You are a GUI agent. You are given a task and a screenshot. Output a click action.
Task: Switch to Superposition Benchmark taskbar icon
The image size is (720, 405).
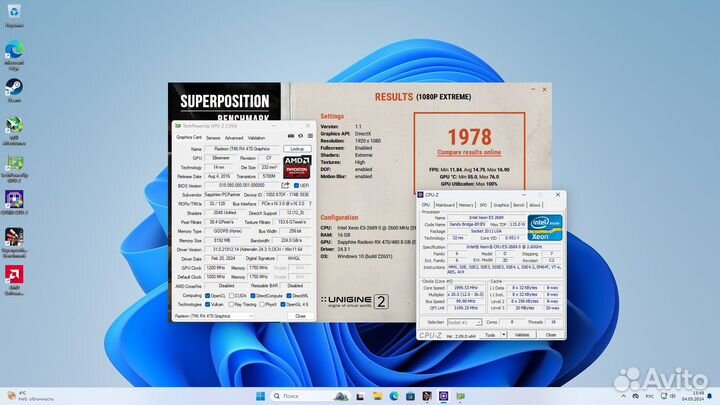427,396
